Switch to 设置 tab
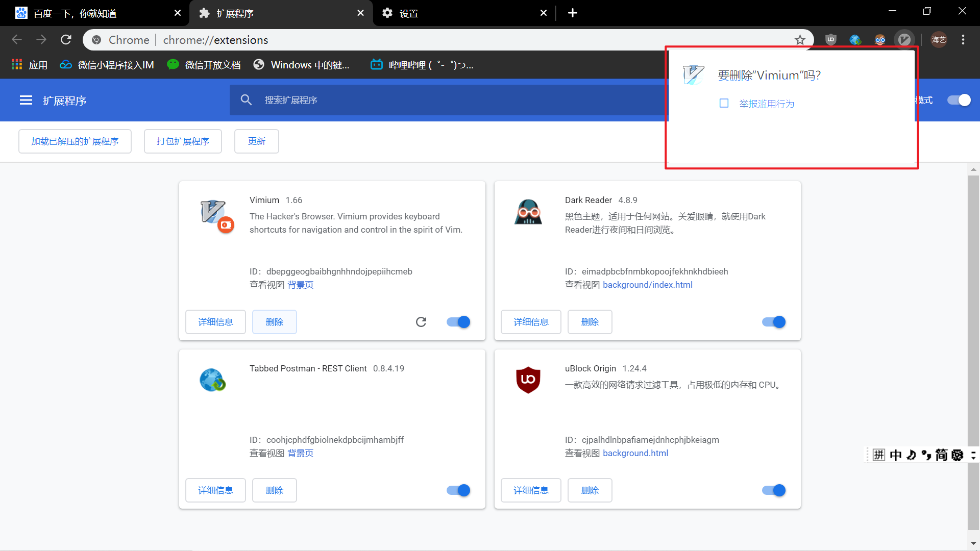 [x=464, y=13]
